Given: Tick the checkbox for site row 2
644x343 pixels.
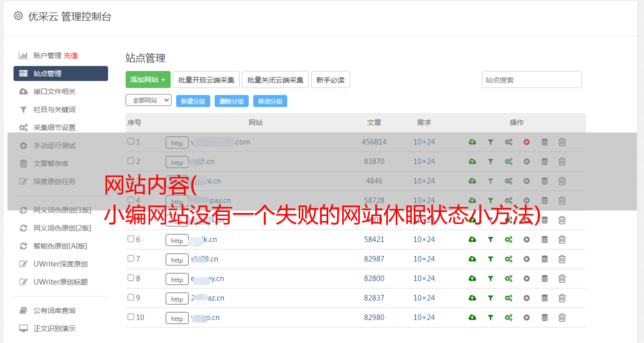Looking at the screenshot, I should point(131,161).
